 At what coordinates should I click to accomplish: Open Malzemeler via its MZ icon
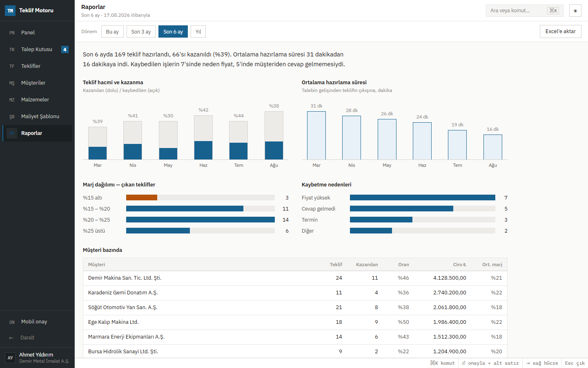[x=12, y=100]
